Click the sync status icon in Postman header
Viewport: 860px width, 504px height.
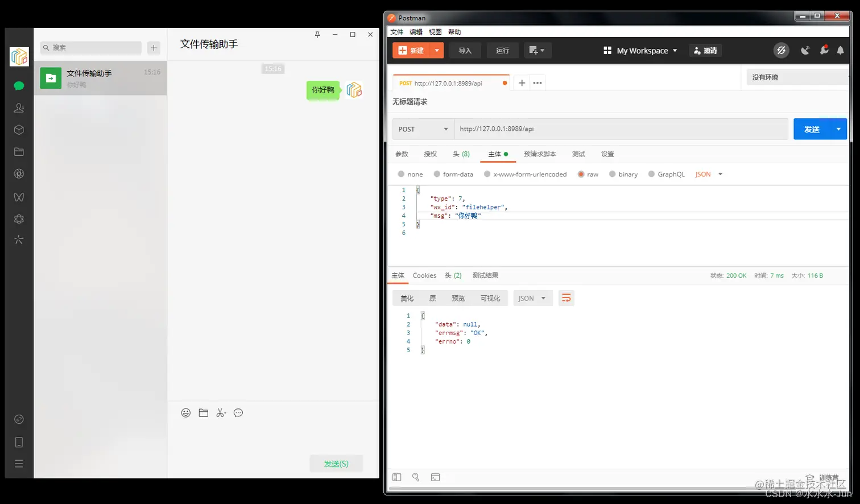[782, 50]
